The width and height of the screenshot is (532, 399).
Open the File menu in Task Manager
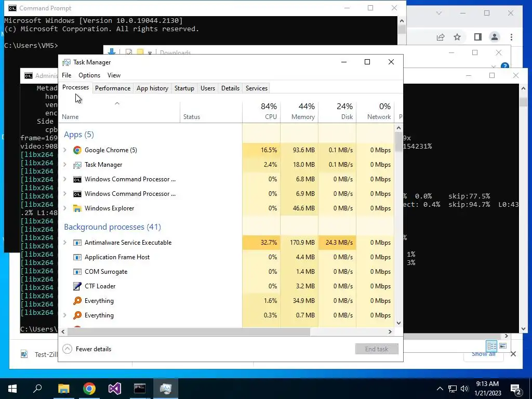[66, 75]
